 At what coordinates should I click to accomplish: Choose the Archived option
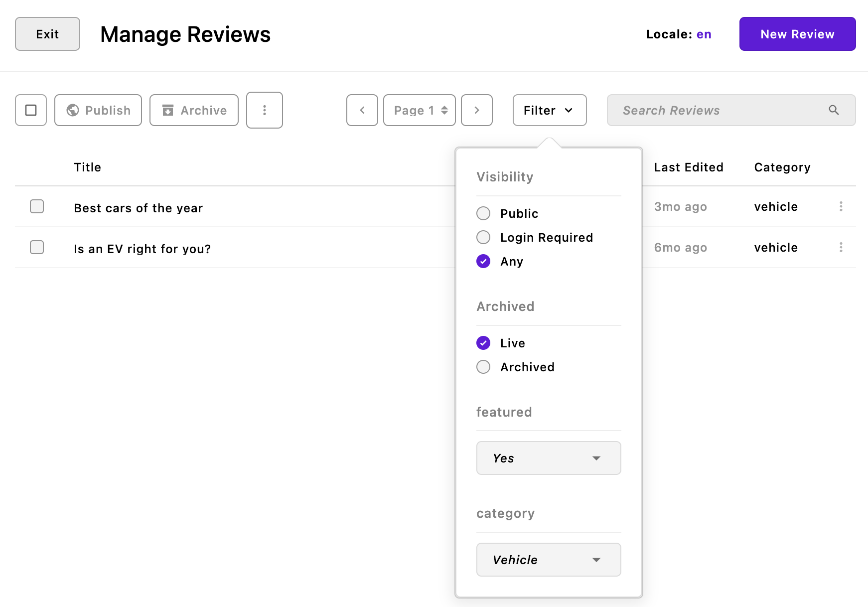click(483, 367)
